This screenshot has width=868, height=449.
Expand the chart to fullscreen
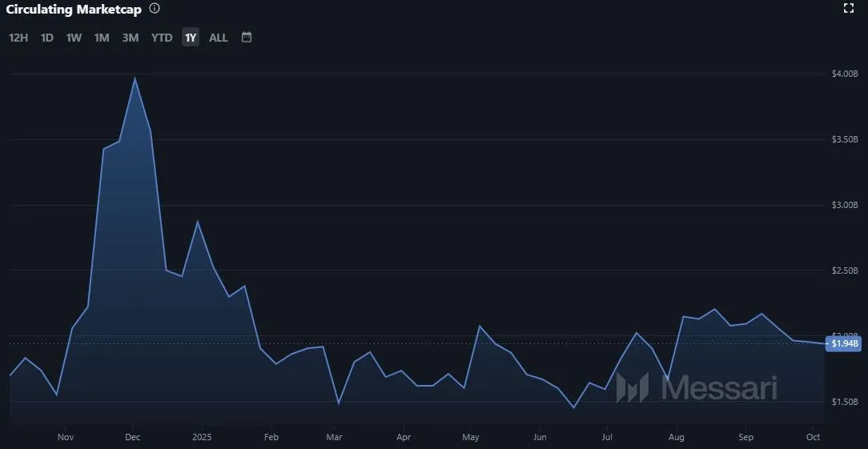pos(849,9)
